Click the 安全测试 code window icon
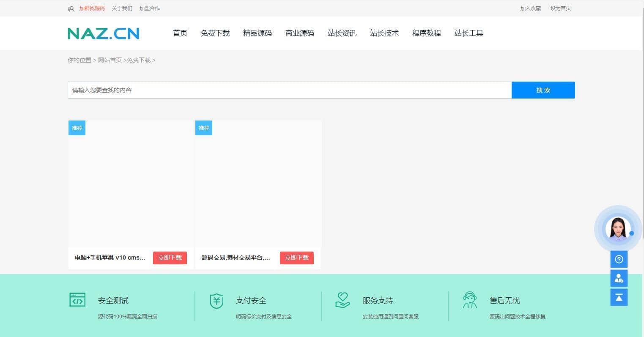 [77, 300]
